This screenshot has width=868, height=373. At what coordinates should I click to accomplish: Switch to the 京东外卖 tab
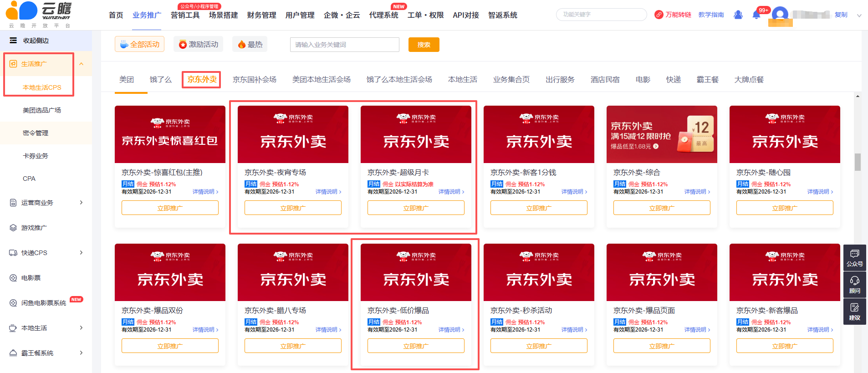202,80
